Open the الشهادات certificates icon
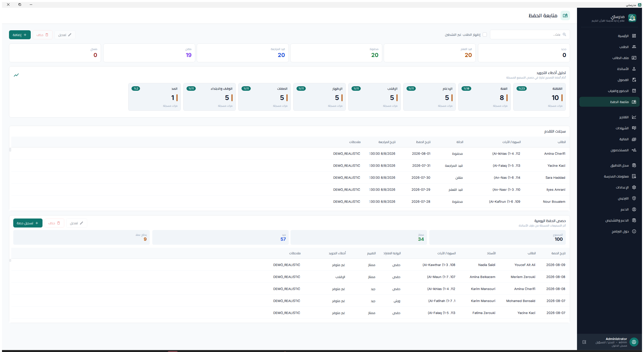This screenshot has height=352, width=644. pos(634,128)
